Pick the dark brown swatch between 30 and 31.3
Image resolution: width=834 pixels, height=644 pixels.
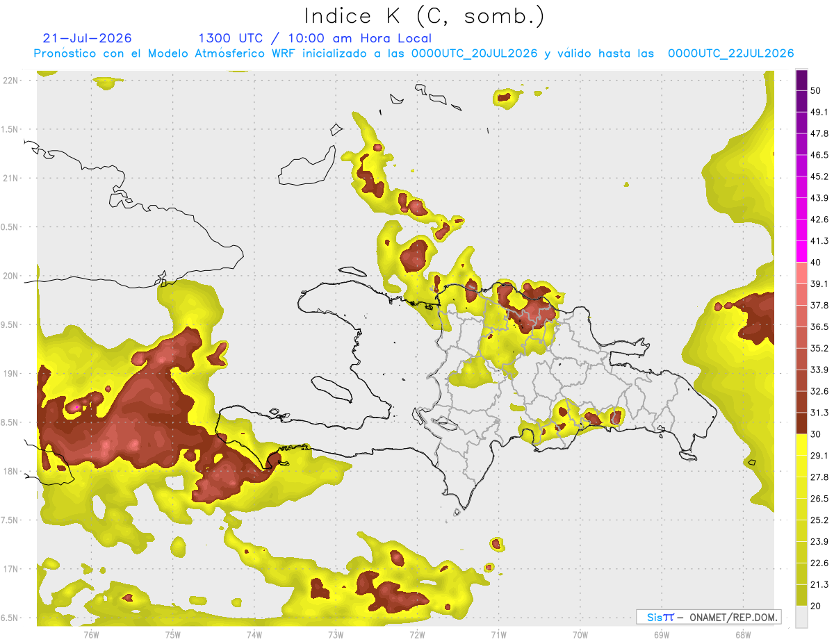point(801,424)
